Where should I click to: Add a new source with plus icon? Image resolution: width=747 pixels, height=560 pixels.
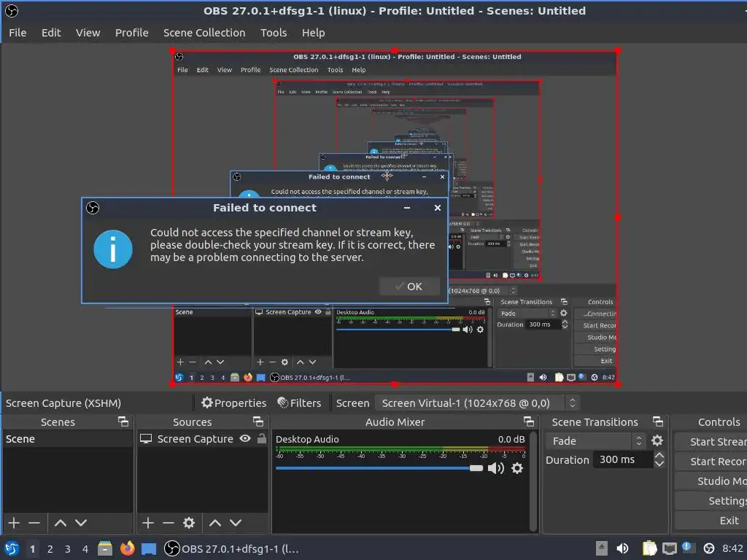[x=148, y=523]
